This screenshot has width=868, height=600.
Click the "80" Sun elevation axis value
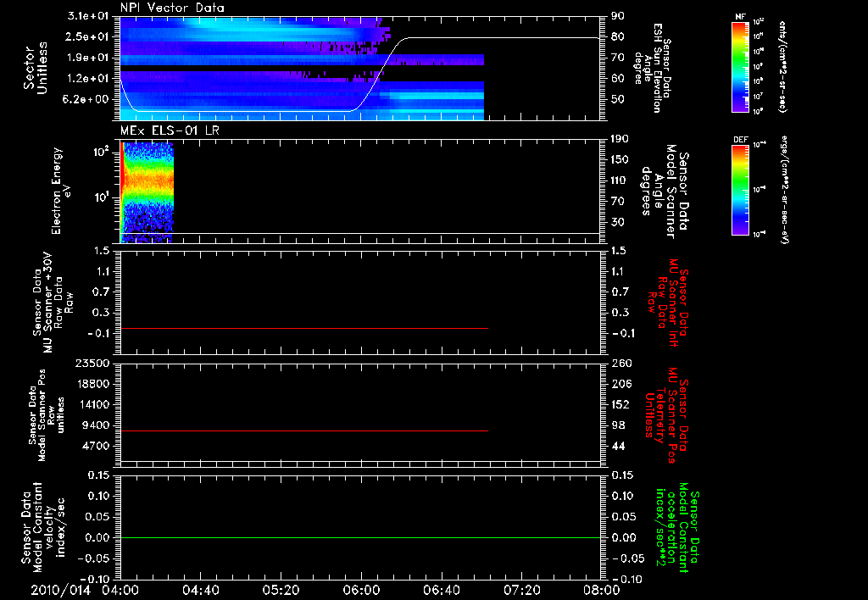(618, 36)
